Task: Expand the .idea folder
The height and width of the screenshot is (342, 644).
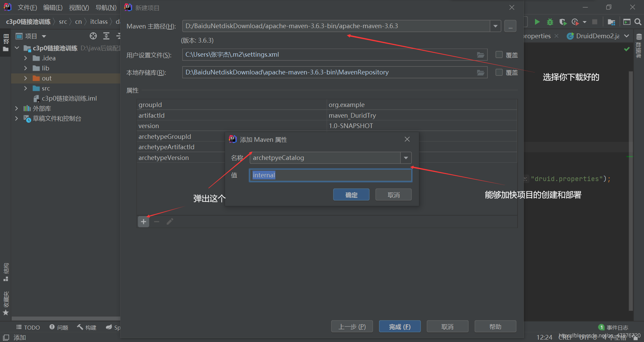Action: pos(25,58)
